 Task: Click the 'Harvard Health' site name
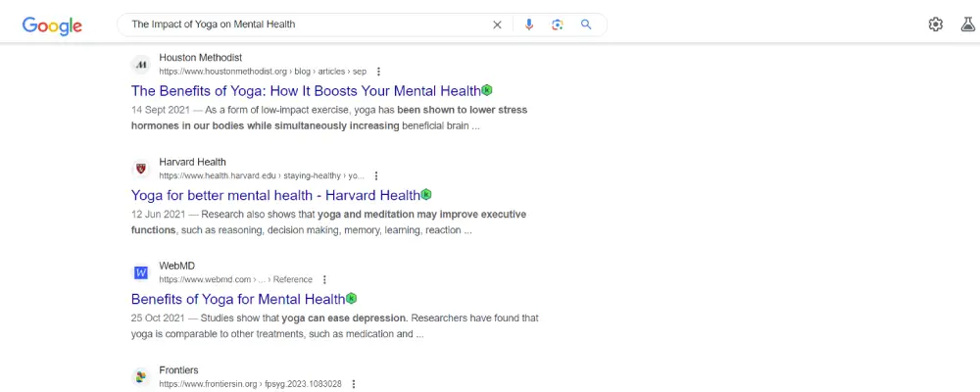coord(192,162)
